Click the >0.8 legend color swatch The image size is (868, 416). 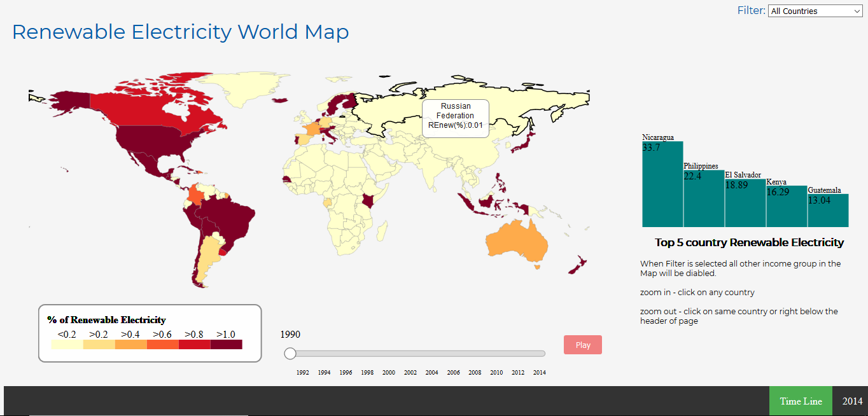(x=194, y=344)
